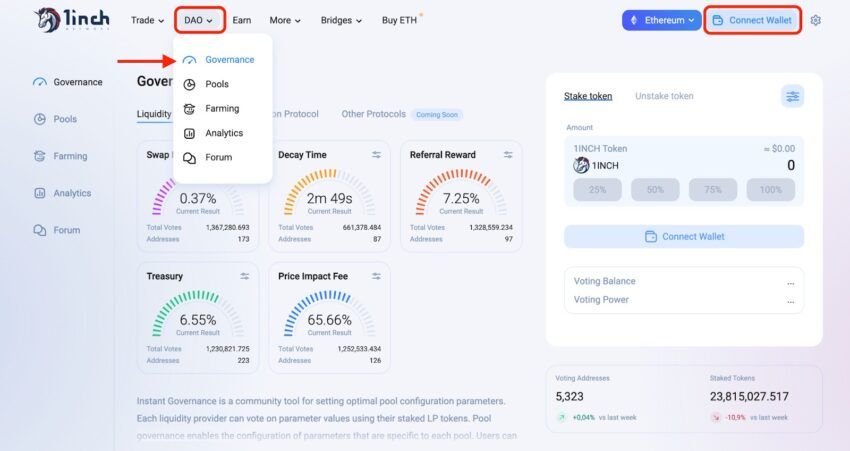Image resolution: width=850 pixels, height=451 pixels.
Task: Click the Treasury 6.55% gauge
Action: pyautogui.click(x=198, y=315)
